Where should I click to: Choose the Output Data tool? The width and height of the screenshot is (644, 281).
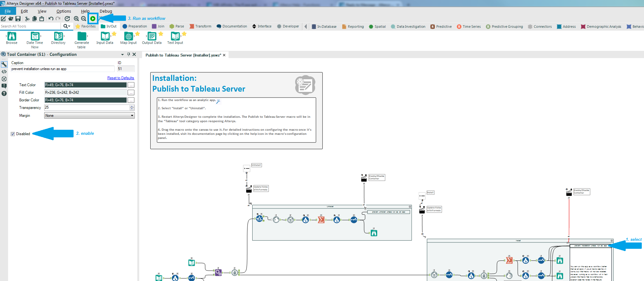(x=152, y=39)
